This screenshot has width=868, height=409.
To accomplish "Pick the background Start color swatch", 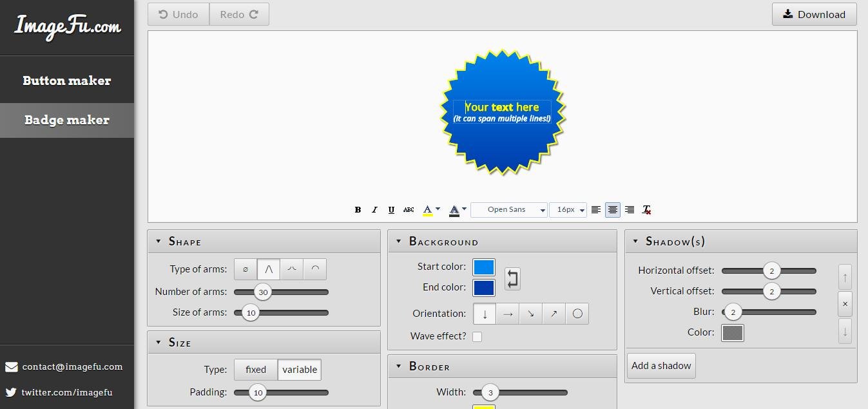I will coord(484,267).
